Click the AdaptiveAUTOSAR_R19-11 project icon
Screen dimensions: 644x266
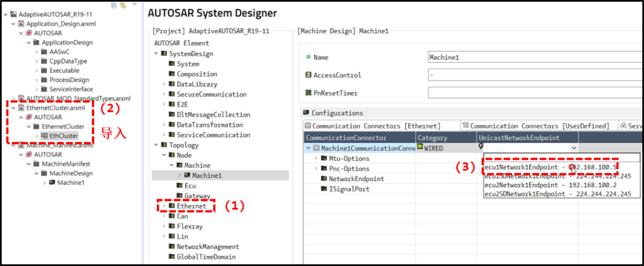[x=14, y=14]
